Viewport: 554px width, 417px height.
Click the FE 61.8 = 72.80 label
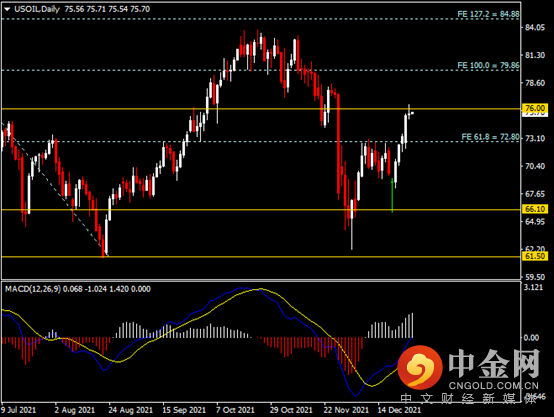click(x=490, y=137)
